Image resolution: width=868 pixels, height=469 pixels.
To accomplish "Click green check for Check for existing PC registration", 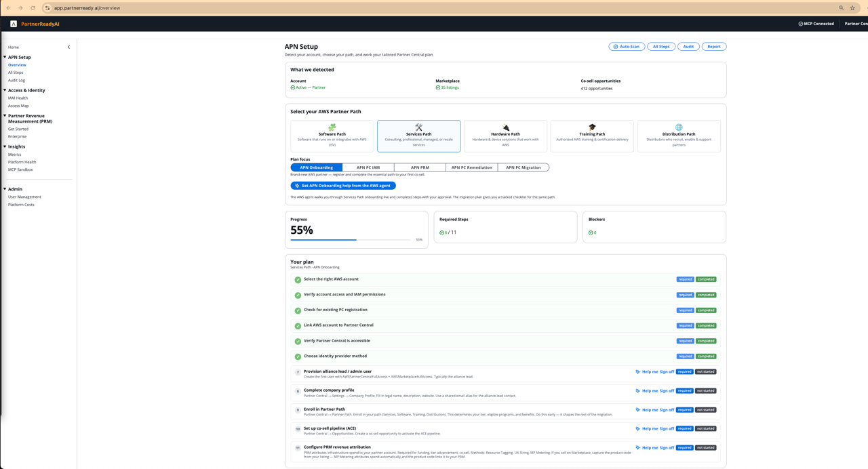I will click(x=298, y=310).
